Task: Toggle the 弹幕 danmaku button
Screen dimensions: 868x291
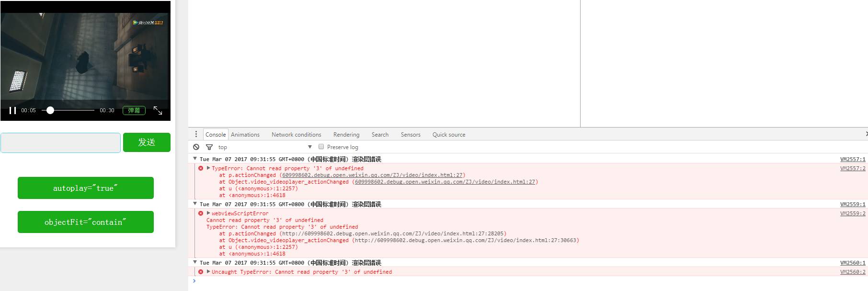Action: coord(134,110)
